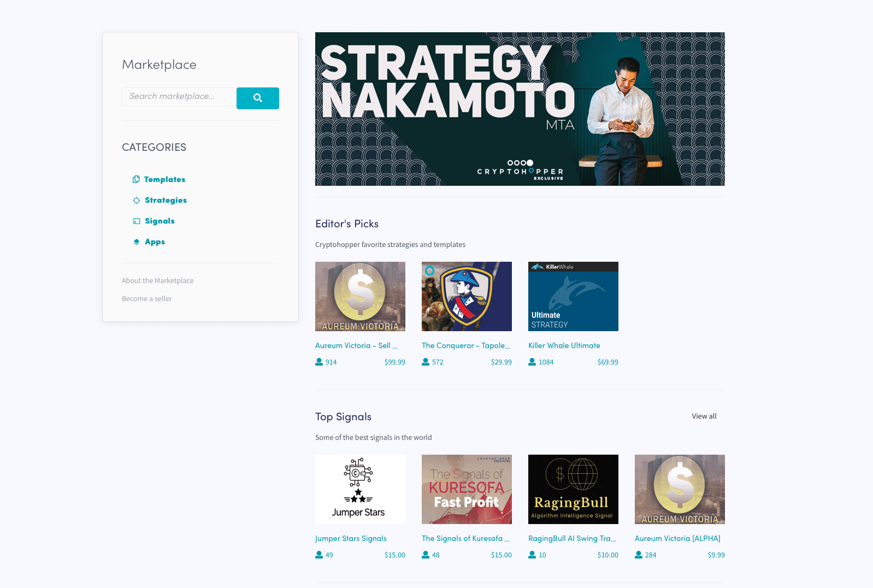This screenshot has width=873, height=588.
Task: Select the fourth carousel dot on banner
Action: point(530,163)
